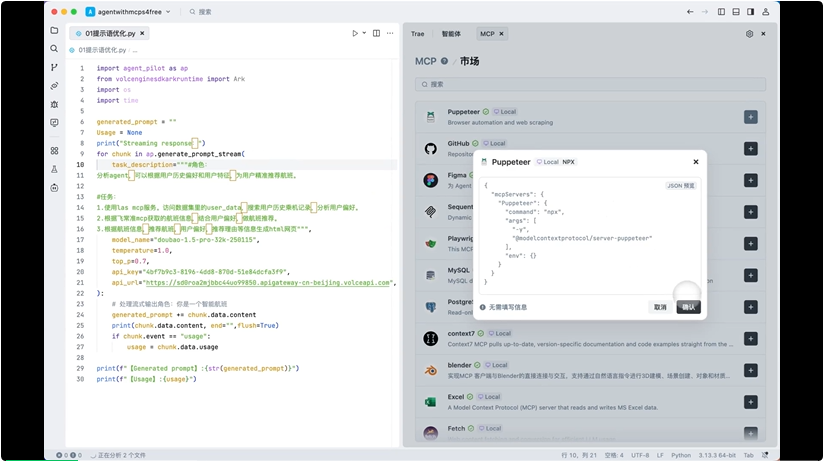Close the 01提示语优化.py editor tab
Image resolution: width=824 pixels, height=461 pixels.
pyautogui.click(x=142, y=33)
